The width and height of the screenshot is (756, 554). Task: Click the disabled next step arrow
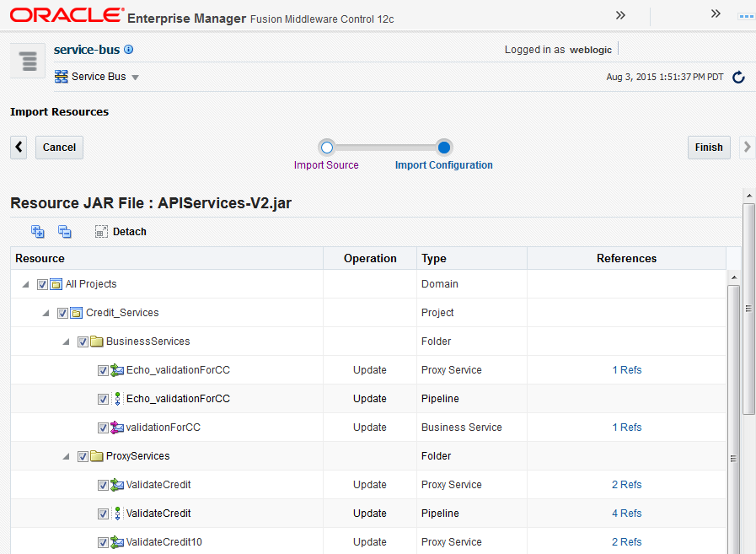[747, 148]
